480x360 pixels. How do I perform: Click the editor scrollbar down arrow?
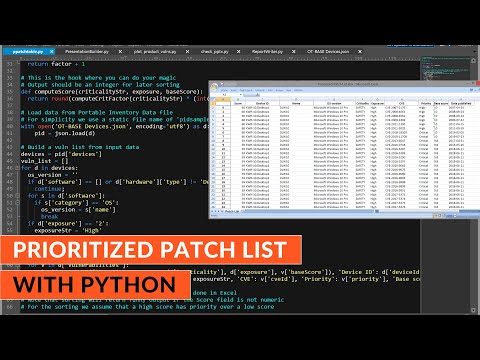pyautogui.click(x=473, y=310)
